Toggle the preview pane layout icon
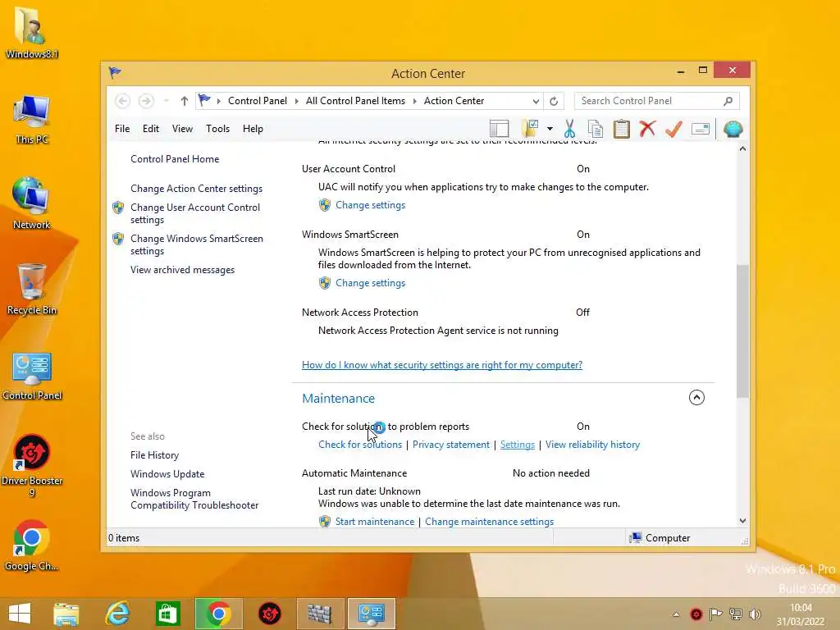 pos(500,129)
